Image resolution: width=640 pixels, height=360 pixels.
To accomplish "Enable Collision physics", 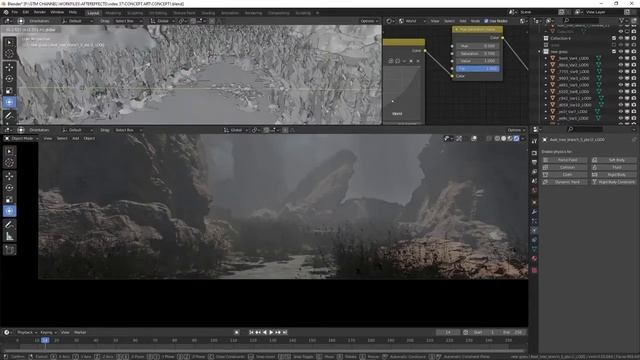I will click(565, 167).
